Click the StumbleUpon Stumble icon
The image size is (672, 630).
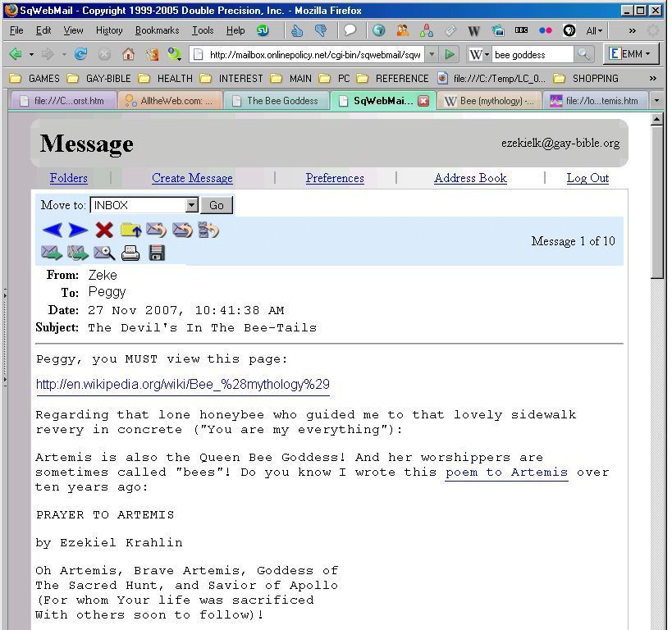pyautogui.click(x=263, y=30)
